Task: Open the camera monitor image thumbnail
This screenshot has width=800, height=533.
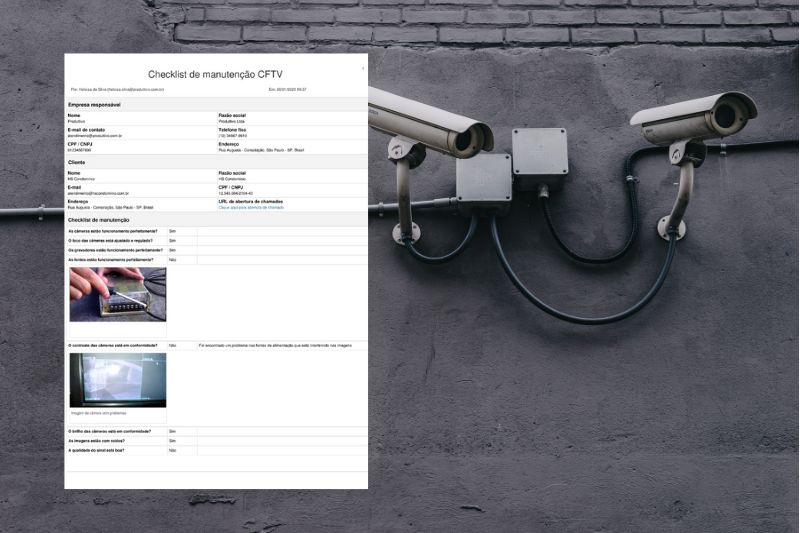Action: tap(117, 380)
